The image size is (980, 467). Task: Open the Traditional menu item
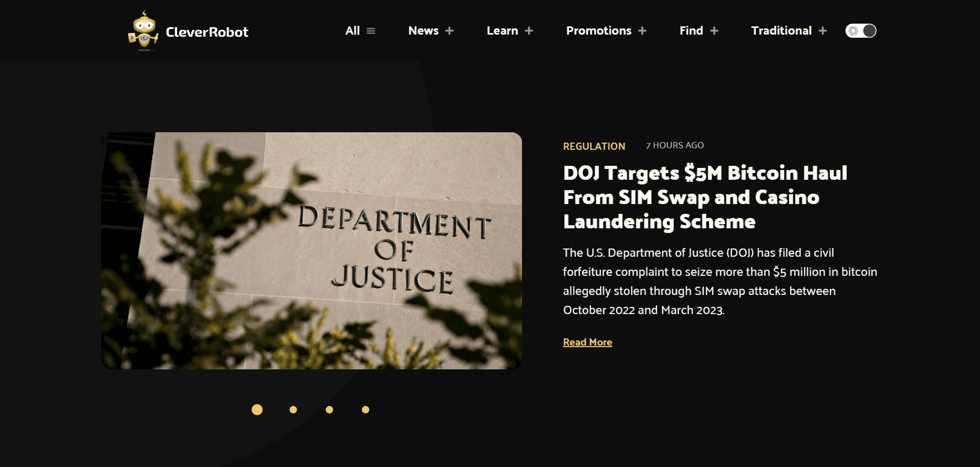[781, 30]
